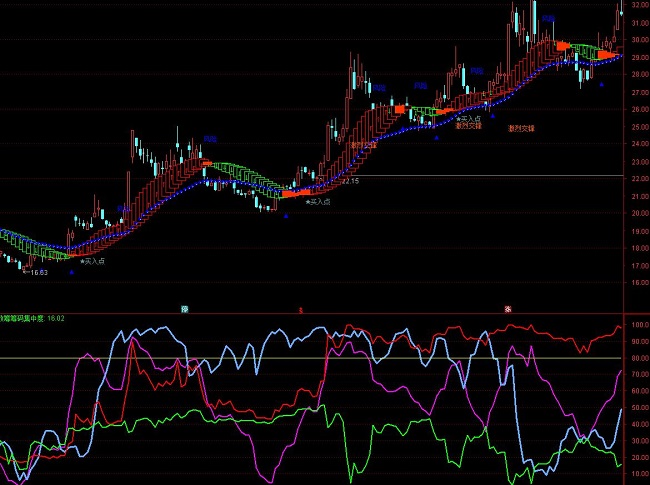Click the blue star left of the 买入点 label under 22.15
Image resolution: width=650 pixels, height=485 pixels.
[x=286, y=215]
